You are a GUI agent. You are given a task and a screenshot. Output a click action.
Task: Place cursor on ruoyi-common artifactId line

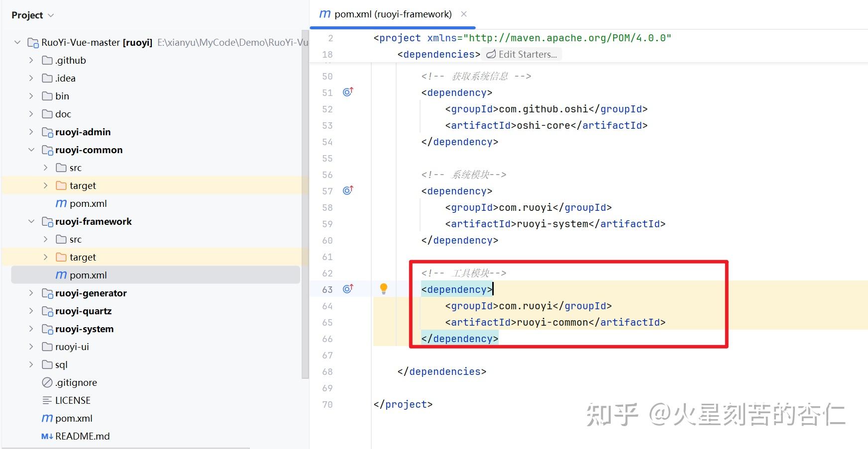[555, 322]
